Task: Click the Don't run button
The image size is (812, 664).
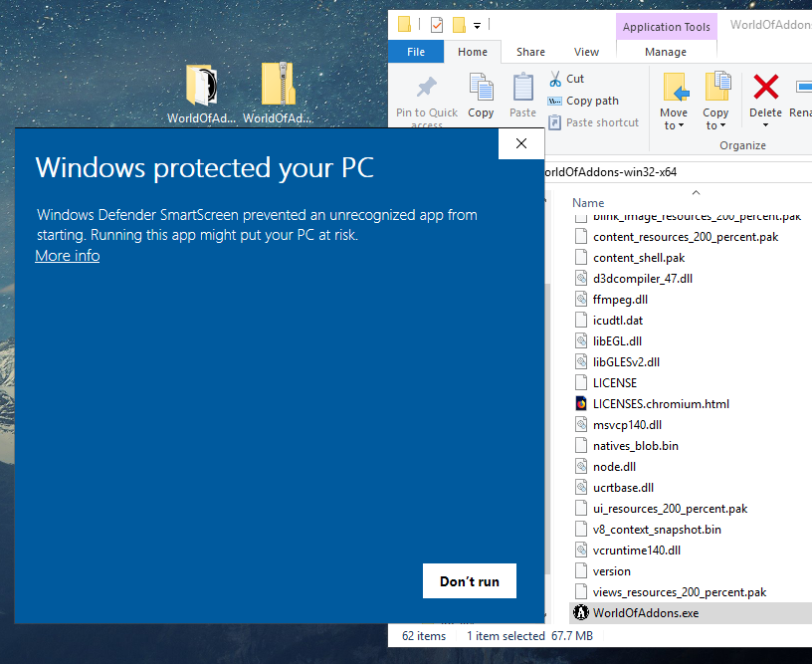Action: 469,581
